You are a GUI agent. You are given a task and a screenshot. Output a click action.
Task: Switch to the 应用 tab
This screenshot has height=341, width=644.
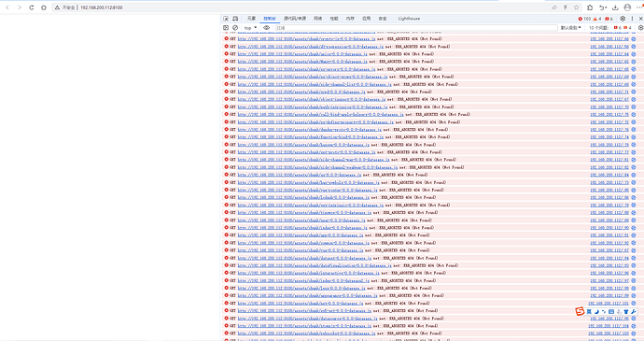(x=367, y=19)
